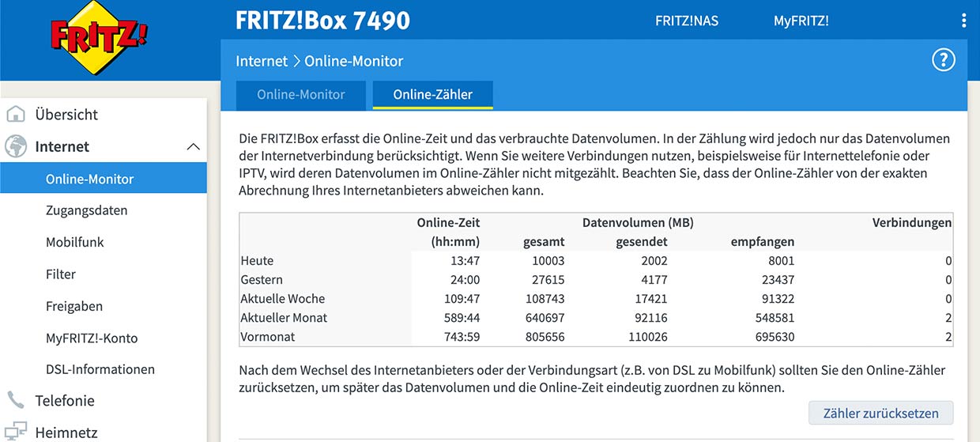
Task: Click the Datenvolumen (MB) column header
Action: 638,223
